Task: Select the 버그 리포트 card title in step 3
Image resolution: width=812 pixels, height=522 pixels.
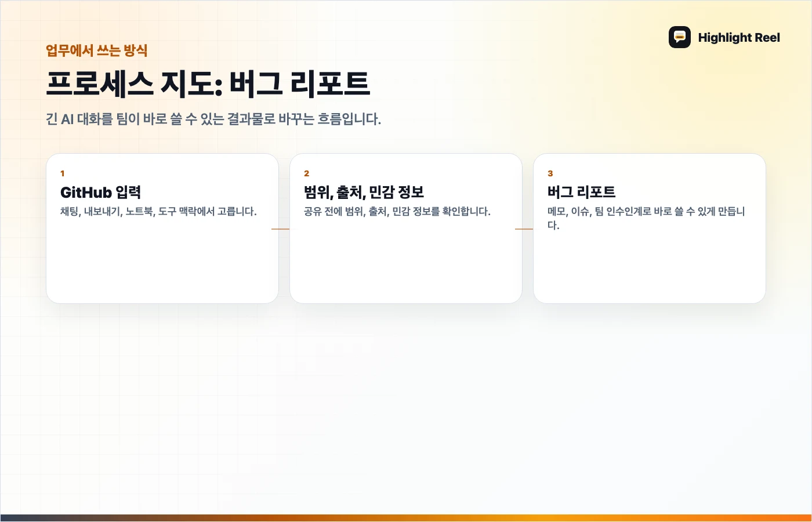Action: [x=581, y=192]
